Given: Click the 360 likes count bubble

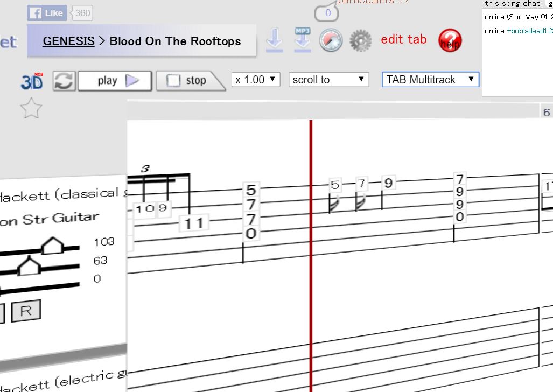Looking at the screenshot, I should pos(82,13).
